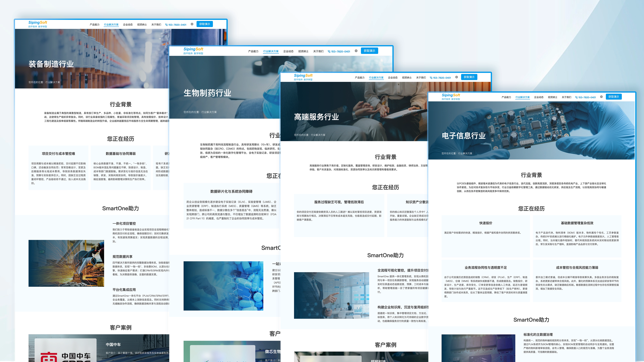Click 获取演示 button on 装备制造行业 page
This screenshot has width=644, height=362.
click(x=204, y=24)
